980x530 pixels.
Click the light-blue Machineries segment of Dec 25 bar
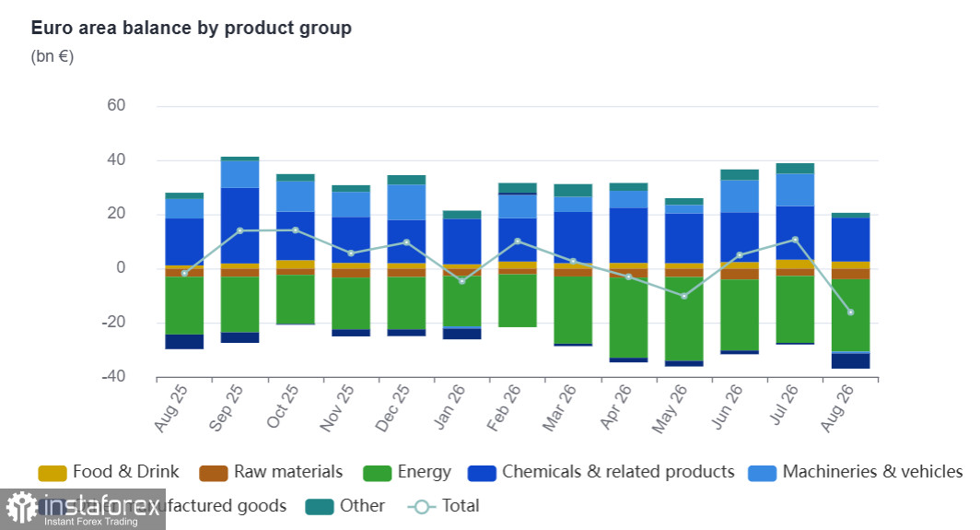(x=406, y=202)
